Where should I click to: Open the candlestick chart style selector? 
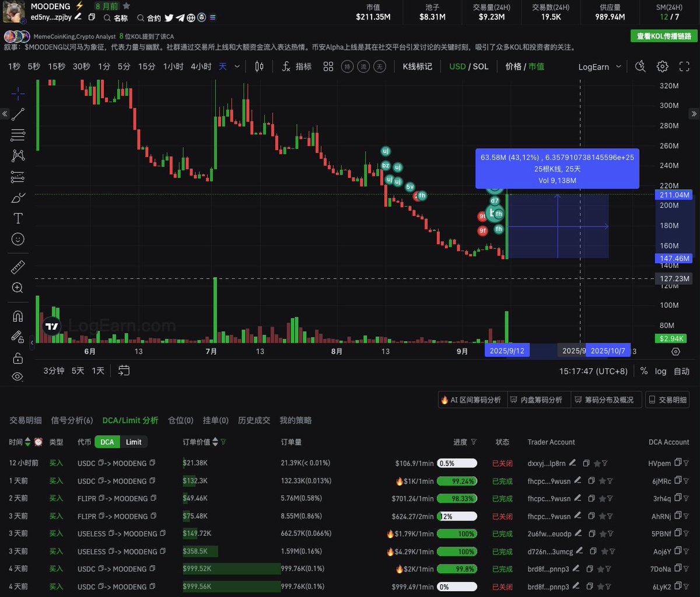point(260,67)
